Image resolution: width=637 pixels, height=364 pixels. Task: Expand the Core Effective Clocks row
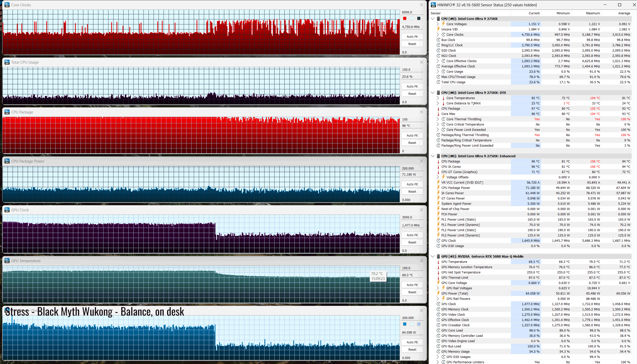438,61
